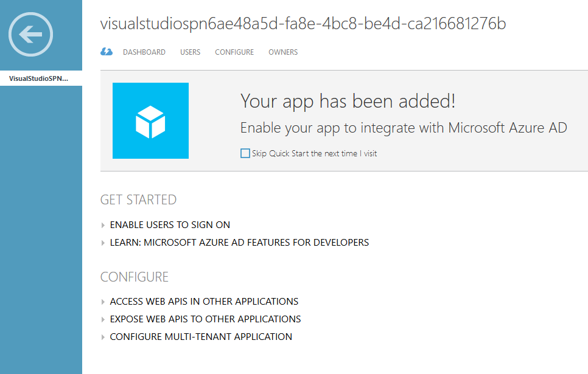Go to the Users tab
The height and width of the screenshot is (374, 588).
pyautogui.click(x=190, y=52)
